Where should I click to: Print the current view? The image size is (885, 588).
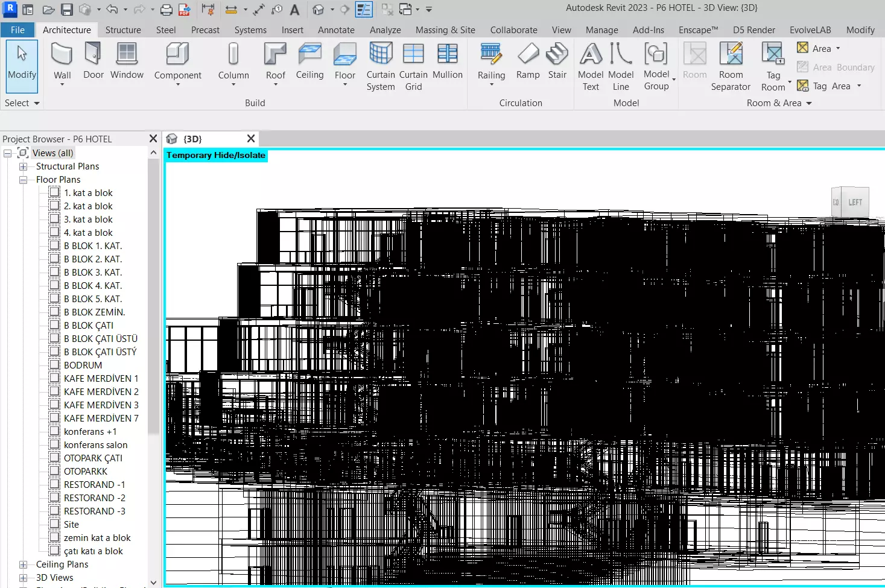167,10
